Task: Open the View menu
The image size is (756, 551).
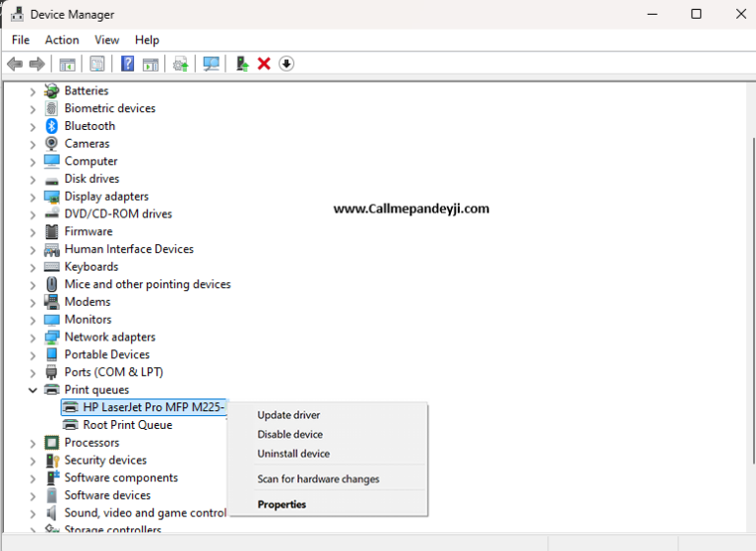Action: (x=106, y=40)
